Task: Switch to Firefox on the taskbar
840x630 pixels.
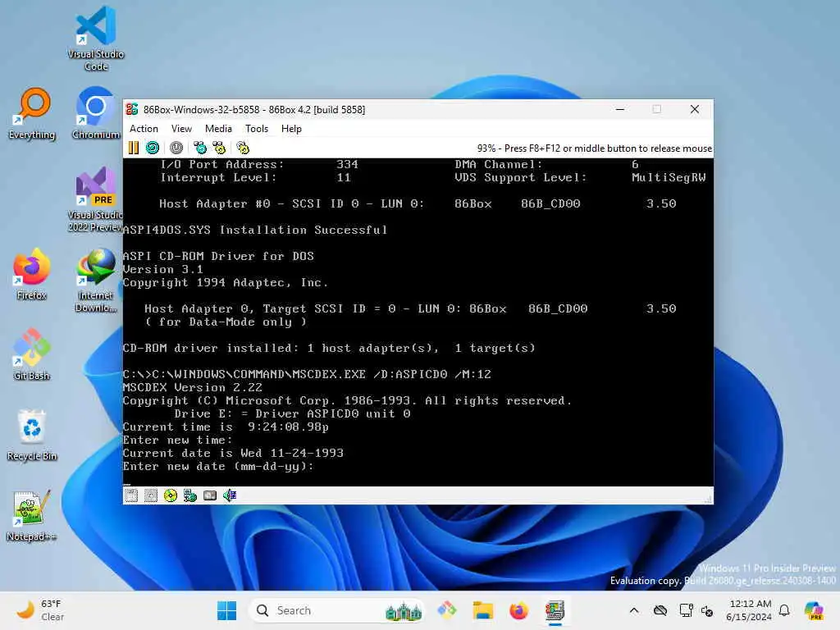Action: click(x=518, y=610)
